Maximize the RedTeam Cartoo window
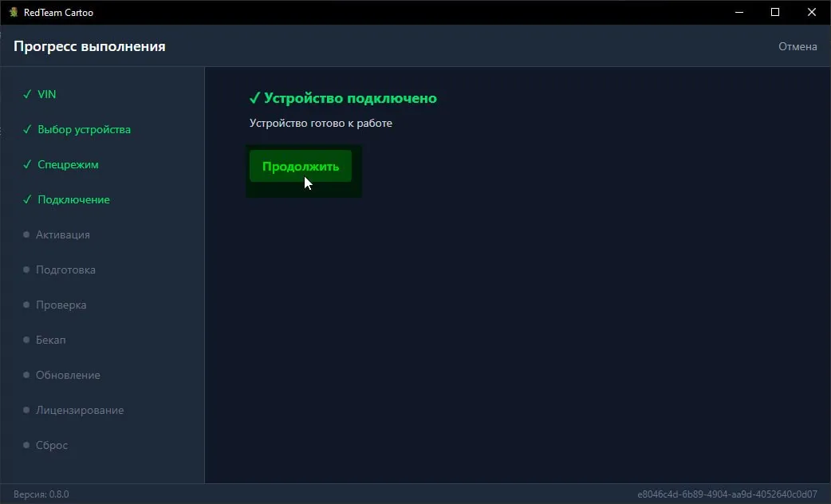Image resolution: width=831 pixels, height=504 pixels. tap(775, 12)
